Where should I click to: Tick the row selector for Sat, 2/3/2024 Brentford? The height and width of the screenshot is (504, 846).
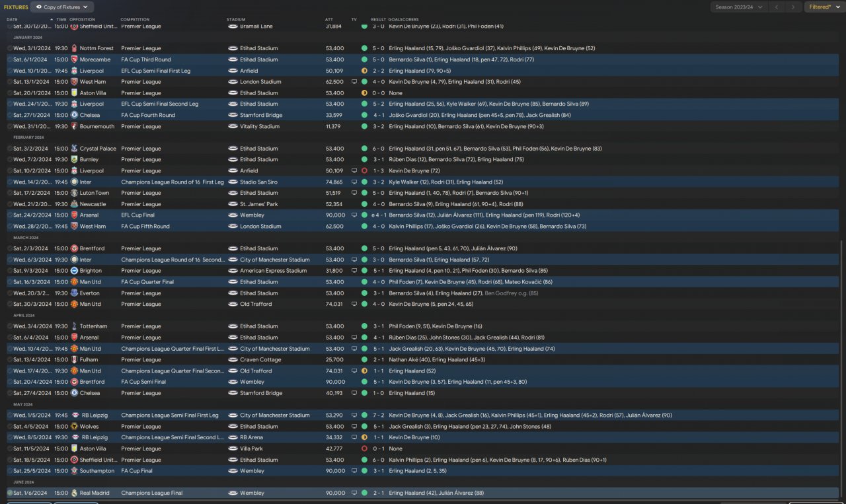point(9,248)
